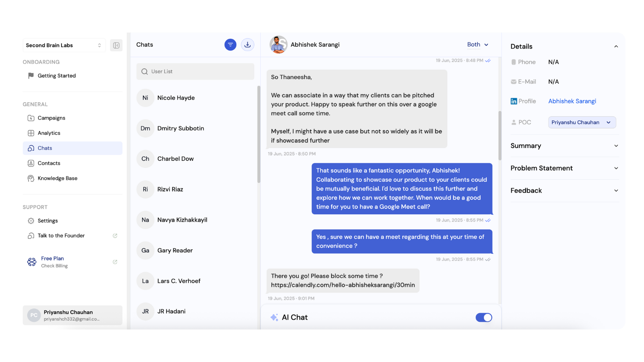Open chat with JR Hadani
The width and height of the screenshot is (644, 362).
196,311
